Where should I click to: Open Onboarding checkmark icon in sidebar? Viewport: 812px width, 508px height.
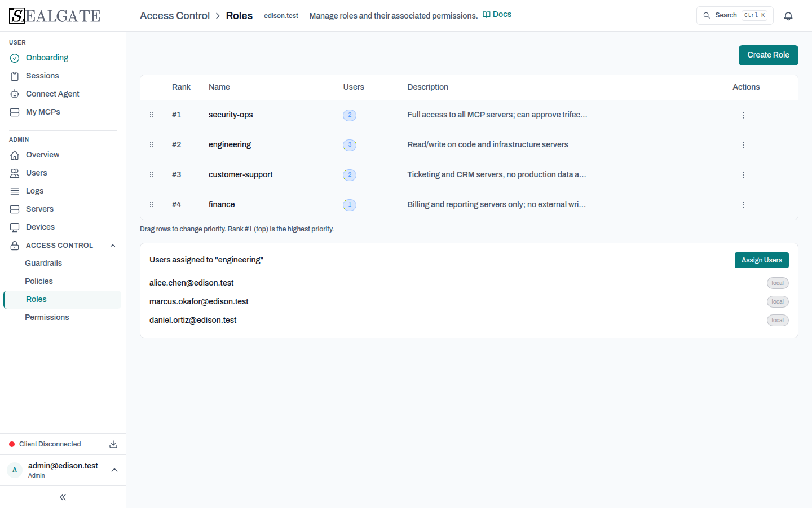tap(15, 58)
